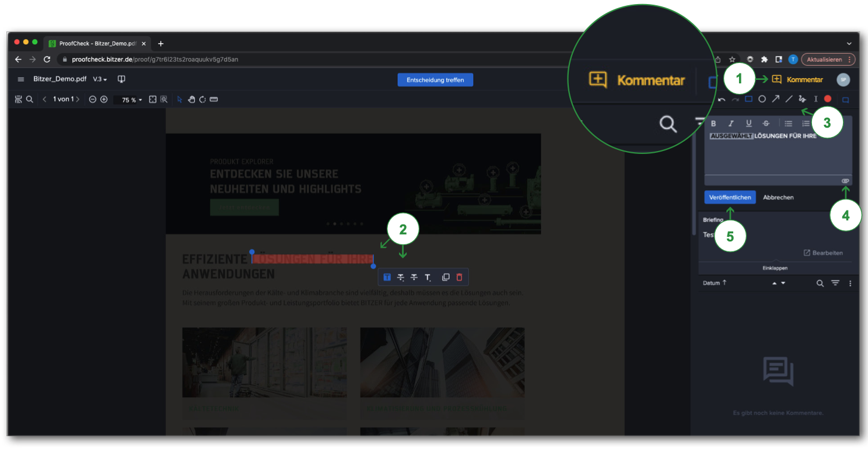Open the hamburger menu beside Bitzer_Demo.pdf
Viewport: 868px width, 449px height.
(x=21, y=79)
